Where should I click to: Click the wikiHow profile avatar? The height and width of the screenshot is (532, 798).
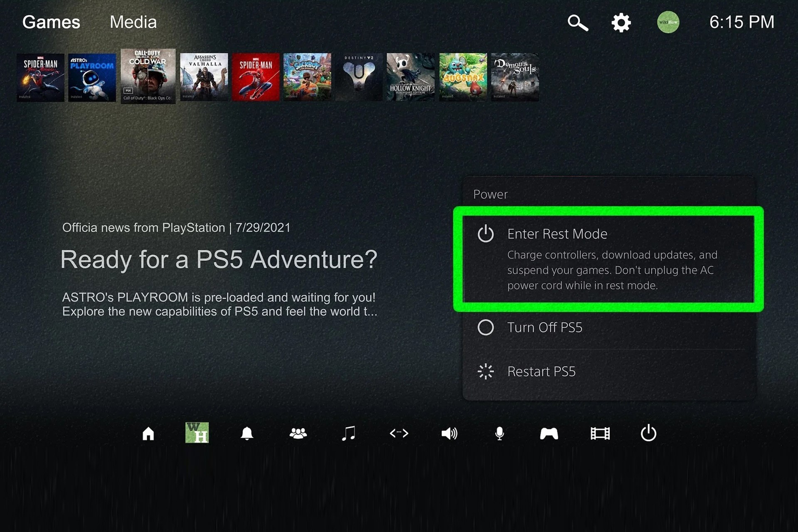click(668, 22)
